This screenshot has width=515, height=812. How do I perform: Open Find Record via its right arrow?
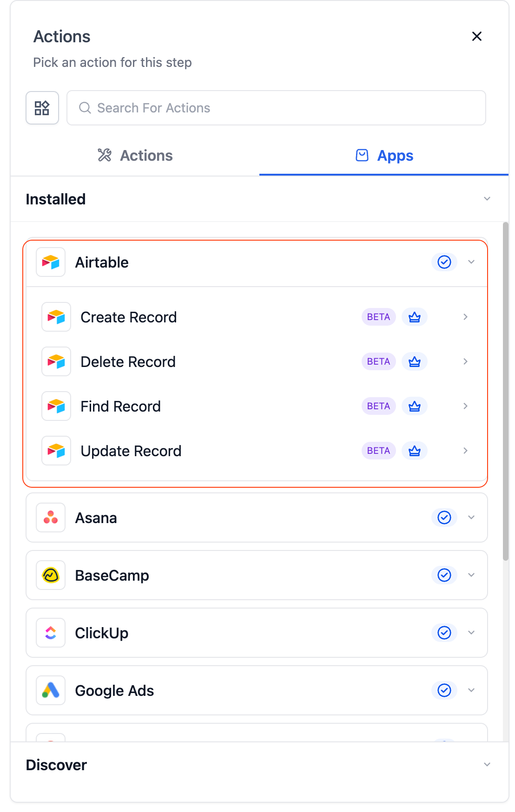pyautogui.click(x=465, y=406)
